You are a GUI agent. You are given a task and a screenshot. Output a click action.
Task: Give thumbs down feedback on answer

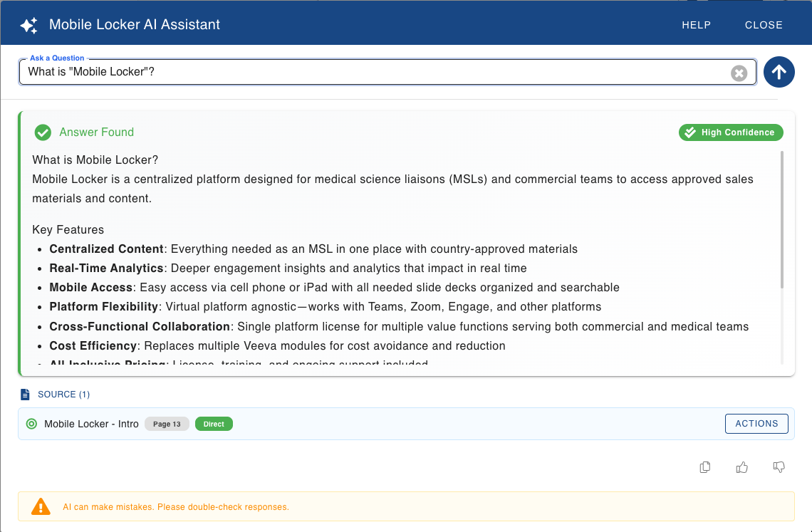779,467
